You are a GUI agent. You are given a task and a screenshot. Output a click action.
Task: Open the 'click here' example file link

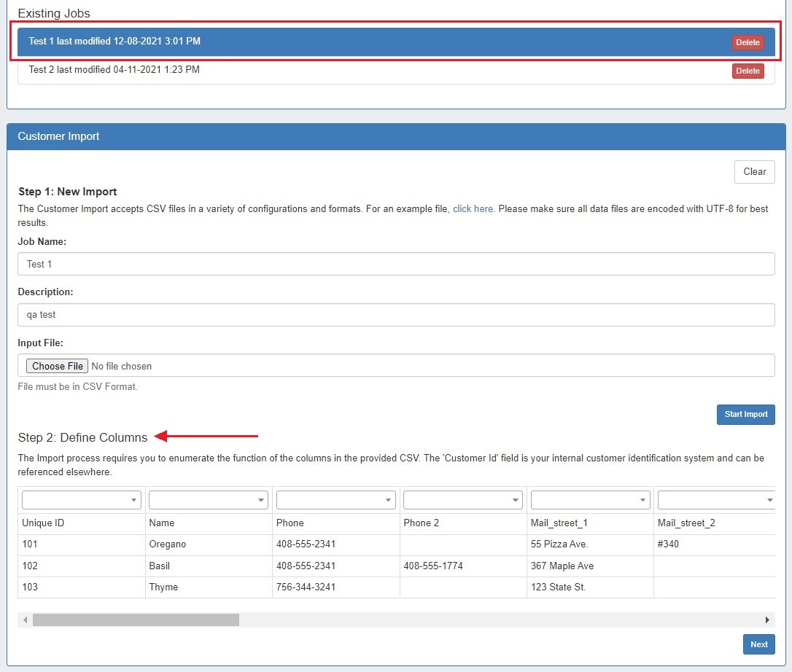coord(473,208)
